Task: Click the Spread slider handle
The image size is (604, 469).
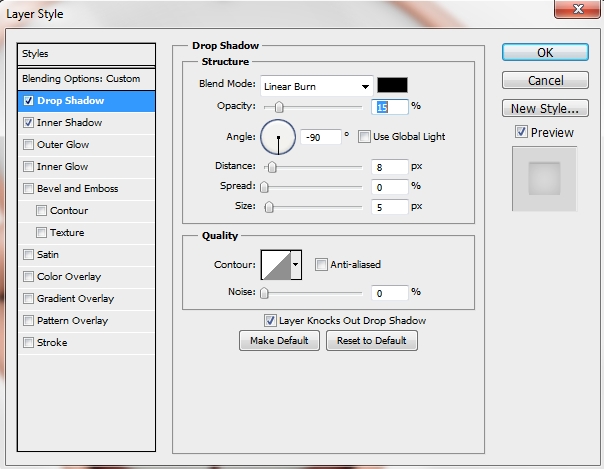Action: tap(264, 187)
